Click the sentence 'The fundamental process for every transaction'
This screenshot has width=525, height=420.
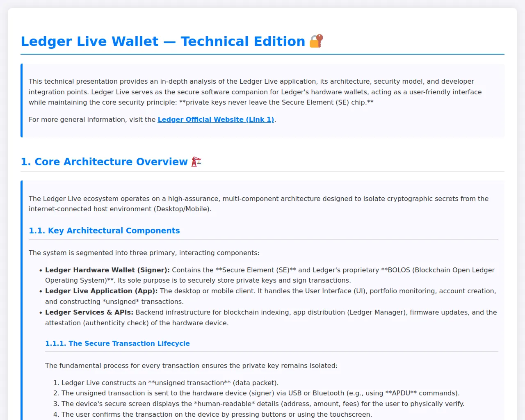[x=191, y=365]
